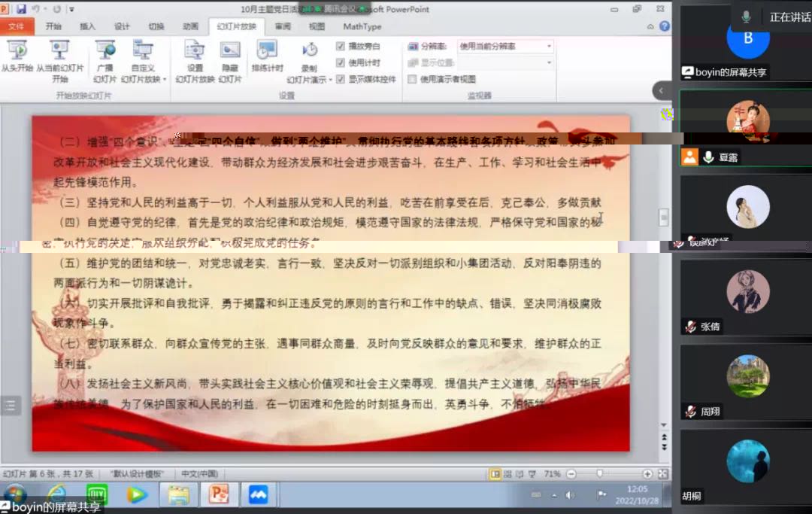Select participant 胡桐 avatar tile
The height and width of the screenshot is (514, 812).
[746, 467]
